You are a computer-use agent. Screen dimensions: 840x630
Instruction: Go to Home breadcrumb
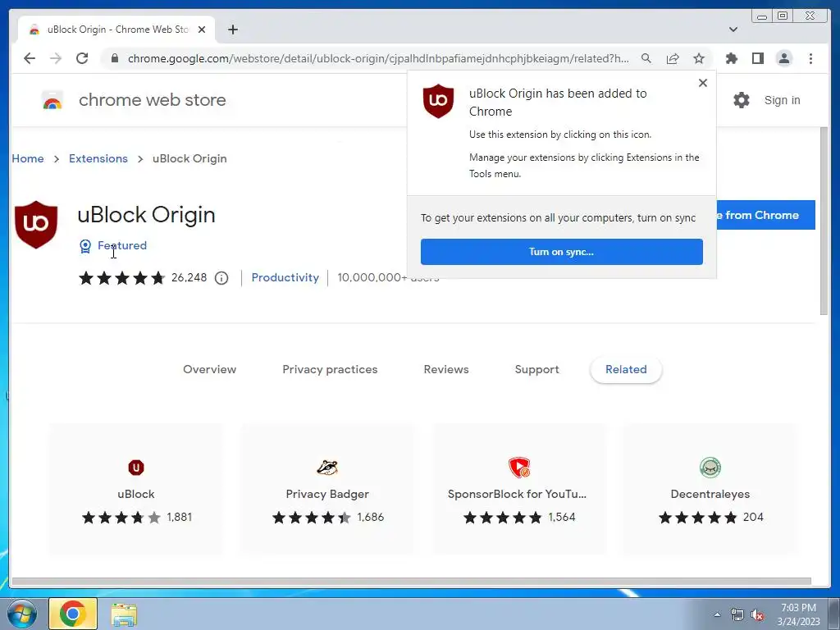point(28,158)
